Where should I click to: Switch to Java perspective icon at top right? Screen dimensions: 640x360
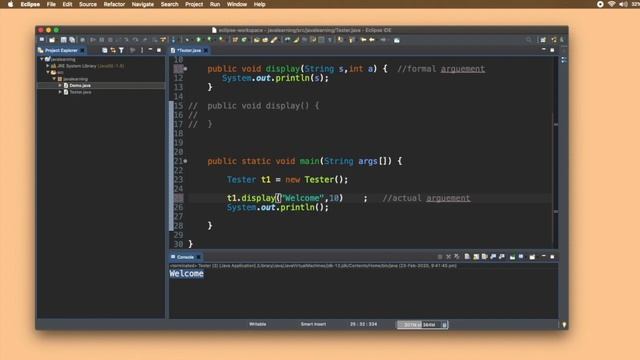click(554, 40)
